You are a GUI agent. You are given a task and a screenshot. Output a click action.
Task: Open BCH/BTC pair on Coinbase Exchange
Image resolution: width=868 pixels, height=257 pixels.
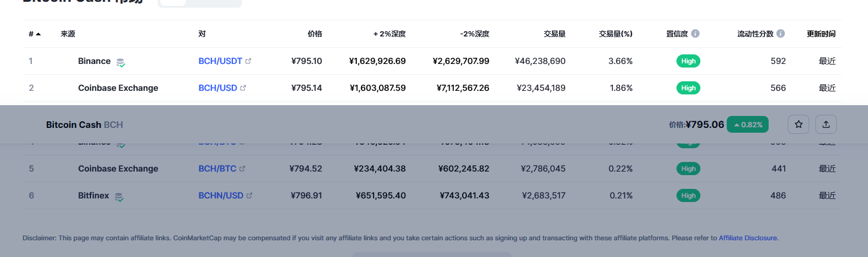tap(218, 169)
